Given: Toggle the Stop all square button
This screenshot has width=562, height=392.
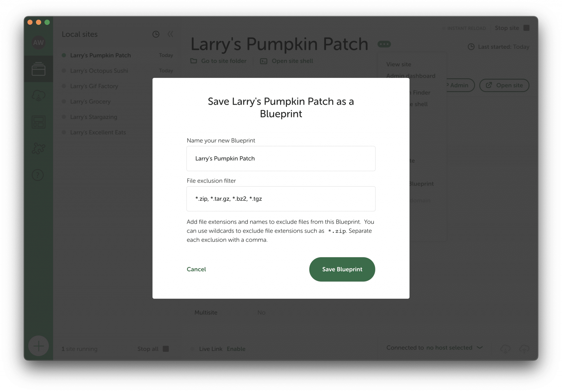Looking at the screenshot, I should tap(166, 349).
